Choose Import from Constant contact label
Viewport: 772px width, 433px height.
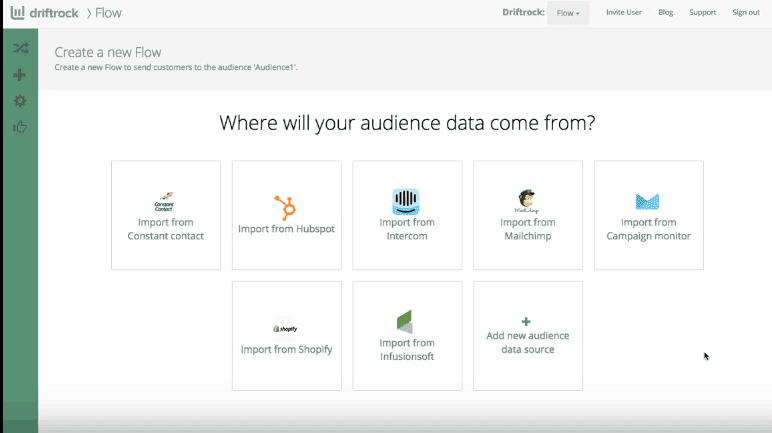[165, 229]
